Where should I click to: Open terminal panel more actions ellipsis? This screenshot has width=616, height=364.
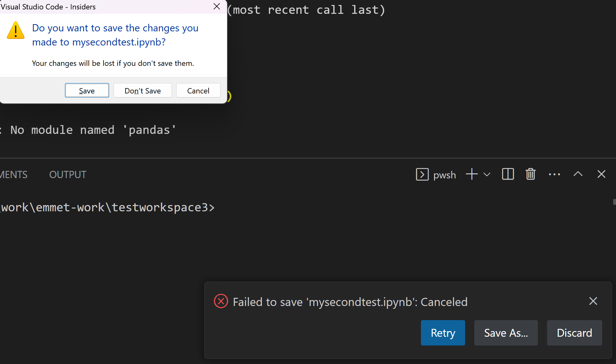click(x=554, y=174)
